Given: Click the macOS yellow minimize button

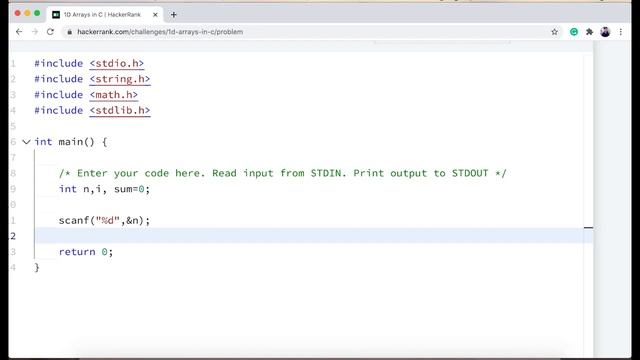Looking at the screenshot, I should click(x=27, y=13).
